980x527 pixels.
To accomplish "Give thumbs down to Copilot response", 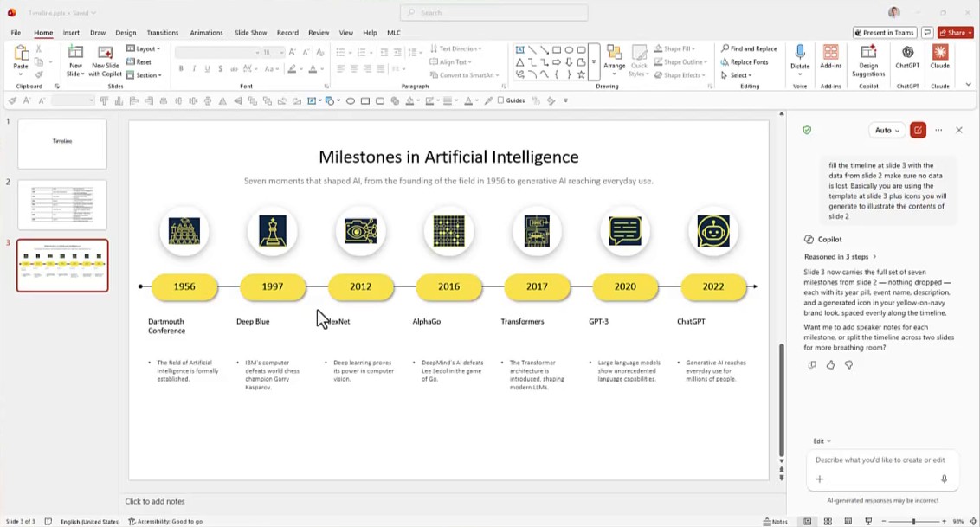I will [x=848, y=364].
